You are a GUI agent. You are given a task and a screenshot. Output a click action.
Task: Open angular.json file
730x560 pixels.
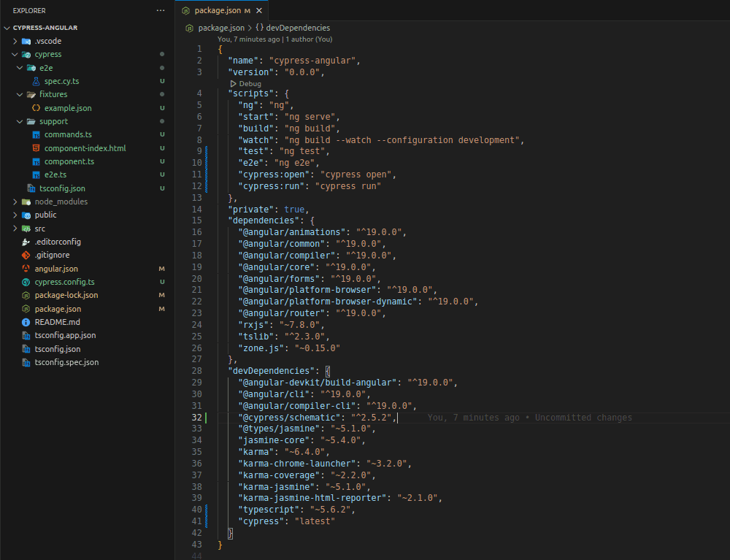pyautogui.click(x=56, y=269)
